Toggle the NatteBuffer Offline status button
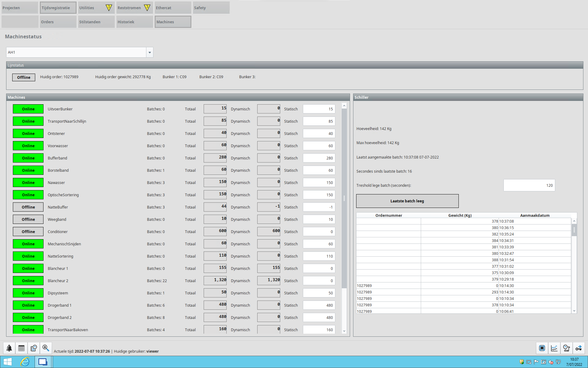This screenshot has width=588, height=368. pyautogui.click(x=28, y=207)
